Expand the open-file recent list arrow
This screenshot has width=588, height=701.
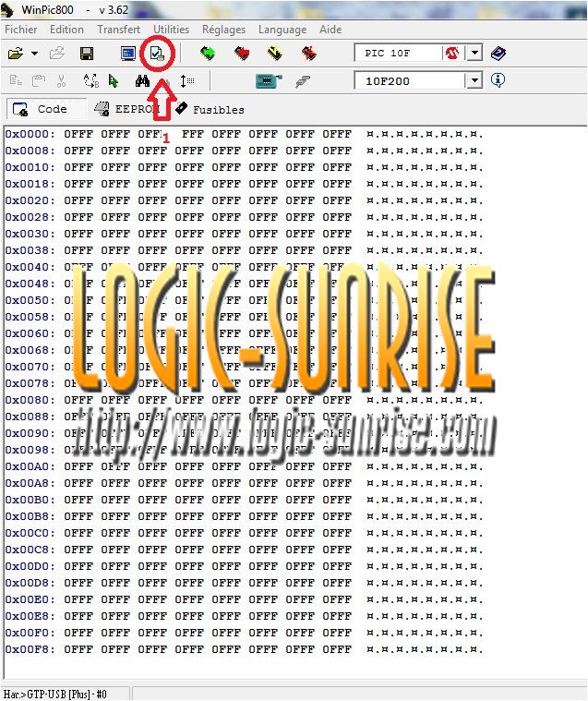click(x=34, y=54)
